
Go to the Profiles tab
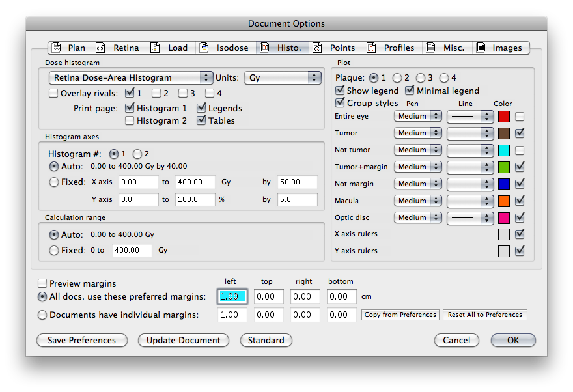392,48
